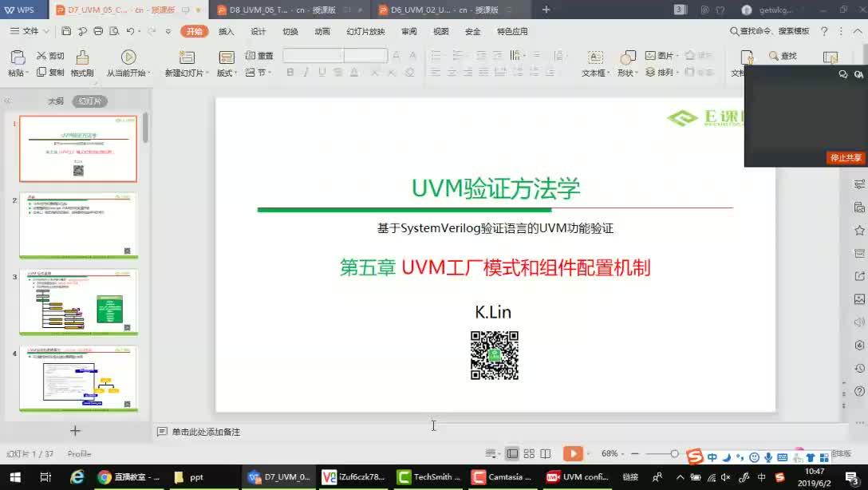This screenshot has width=868, height=490.
Task: Select slide 2 thumbnail
Action: [x=79, y=225]
